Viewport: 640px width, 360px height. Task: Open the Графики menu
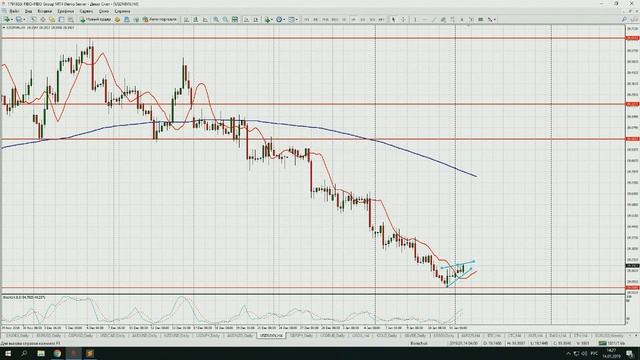coord(66,11)
